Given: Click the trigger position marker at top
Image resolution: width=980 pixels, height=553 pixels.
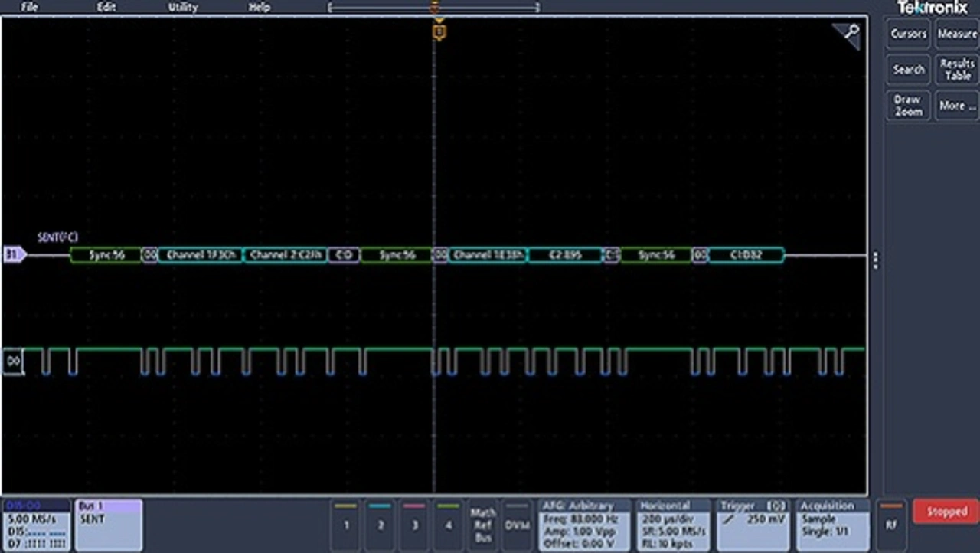Looking at the screenshot, I should point(438,31).
